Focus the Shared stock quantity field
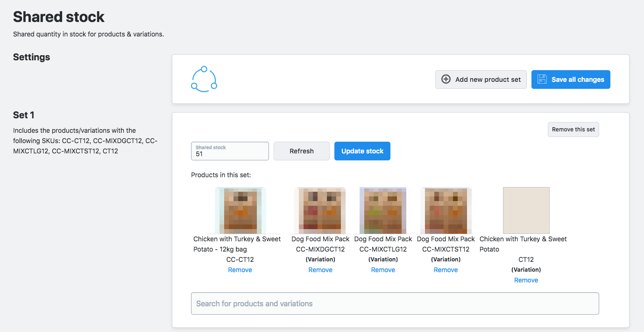 pos(230,151)
